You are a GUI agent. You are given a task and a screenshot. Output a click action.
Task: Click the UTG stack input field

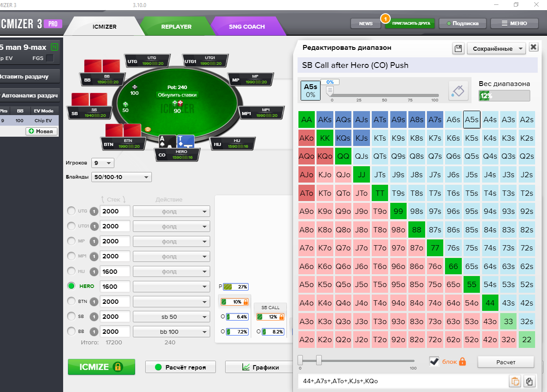tap(115, 212)
